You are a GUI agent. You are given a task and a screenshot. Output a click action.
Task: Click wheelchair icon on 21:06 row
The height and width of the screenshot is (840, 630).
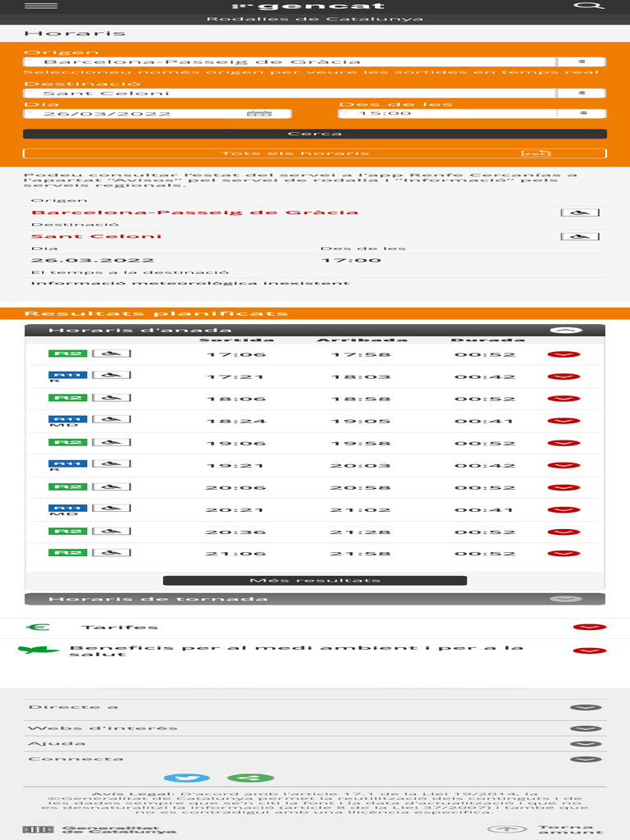click(x=112, y=553)
